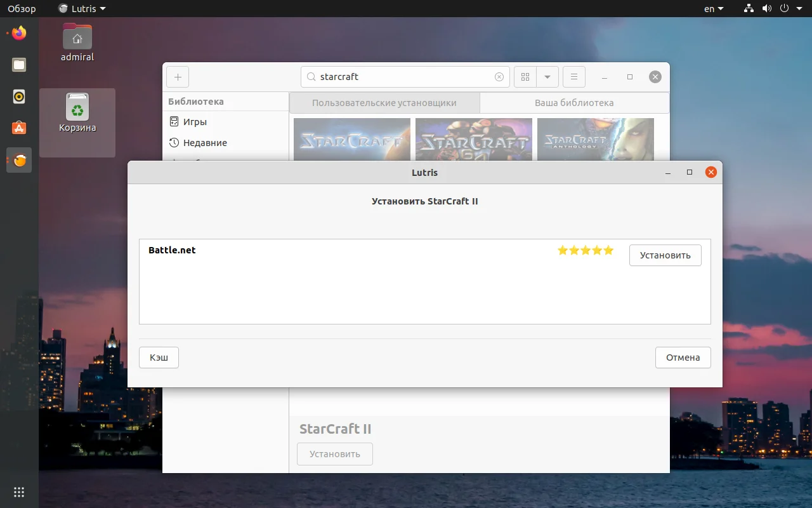This screenshot has height=508, width=812.
Task: Open the Кэш settings button
Action: 159,358
